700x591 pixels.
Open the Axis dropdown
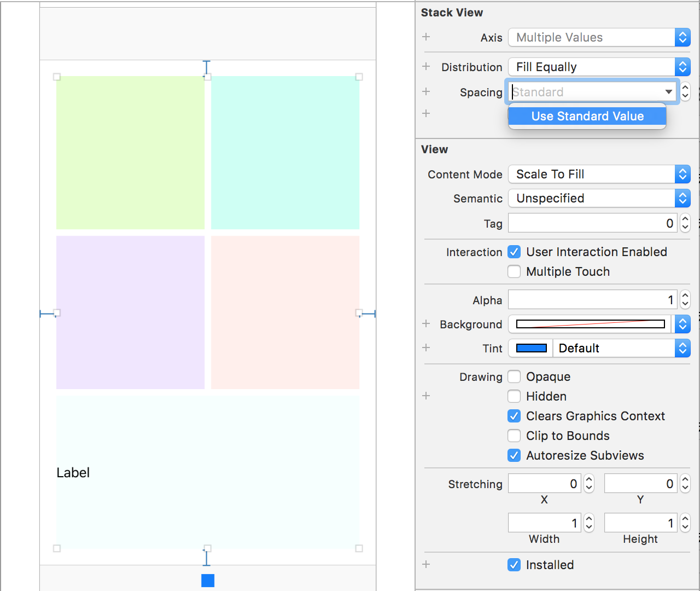pos(599,37)
